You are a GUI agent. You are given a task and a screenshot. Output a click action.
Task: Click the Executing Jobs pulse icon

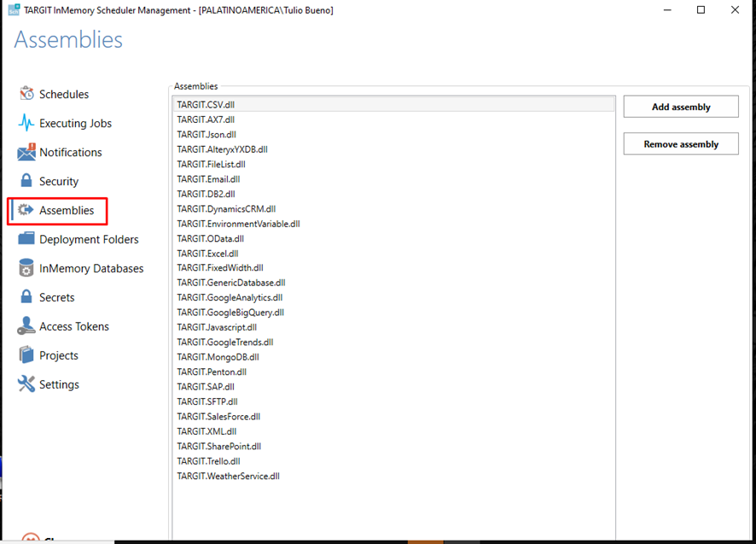[x=26, y=123]
